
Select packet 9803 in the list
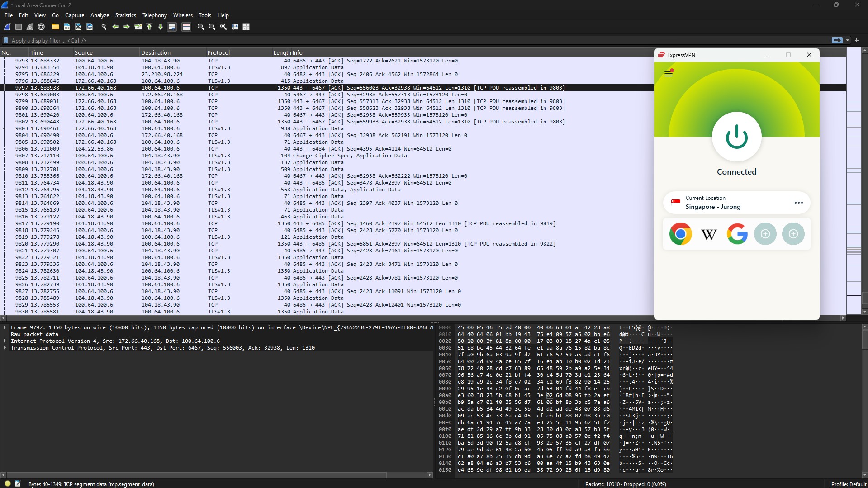coord(327,128)
